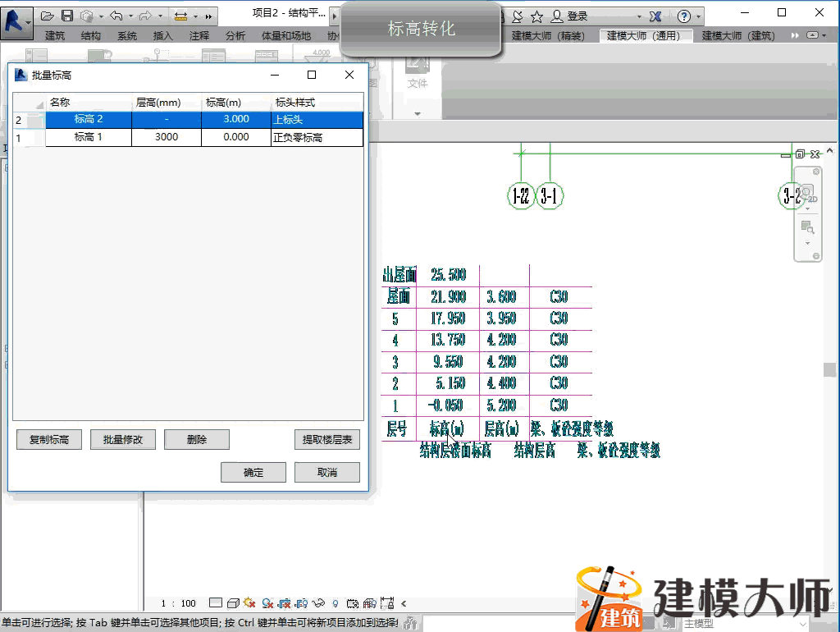Open the 注释 ribbon tab
The width and height of the screenshot is (840, 632).
click(199, 36)
